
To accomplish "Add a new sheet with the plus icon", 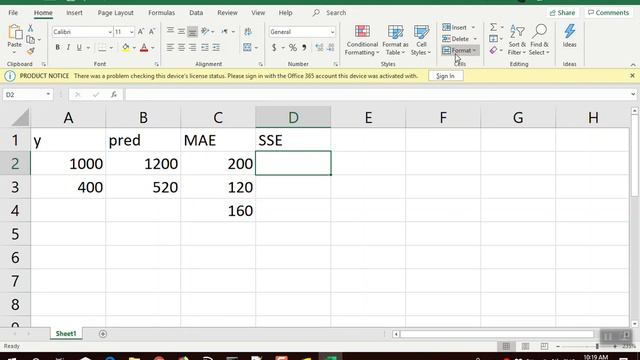I will (x=103, y=334).
